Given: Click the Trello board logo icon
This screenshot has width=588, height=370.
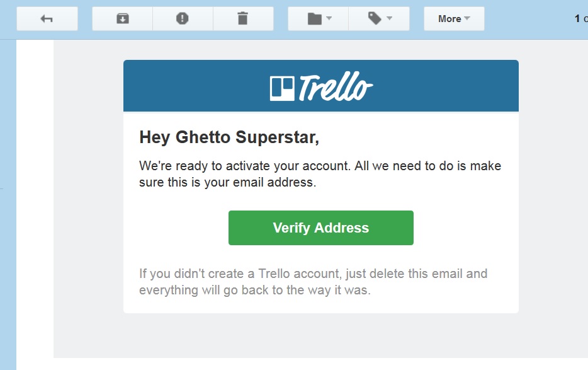Looking at the screenshot, I should pyautogui.click(x=281, y=89).
